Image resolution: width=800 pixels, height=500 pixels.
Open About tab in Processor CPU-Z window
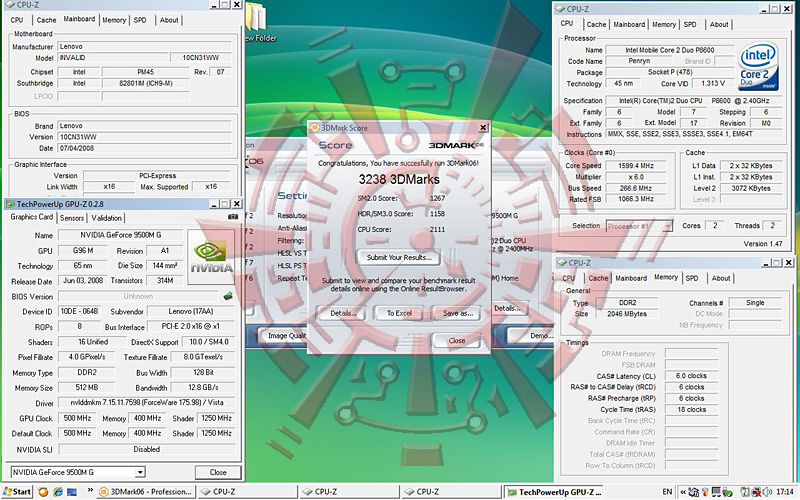(719, 24)
